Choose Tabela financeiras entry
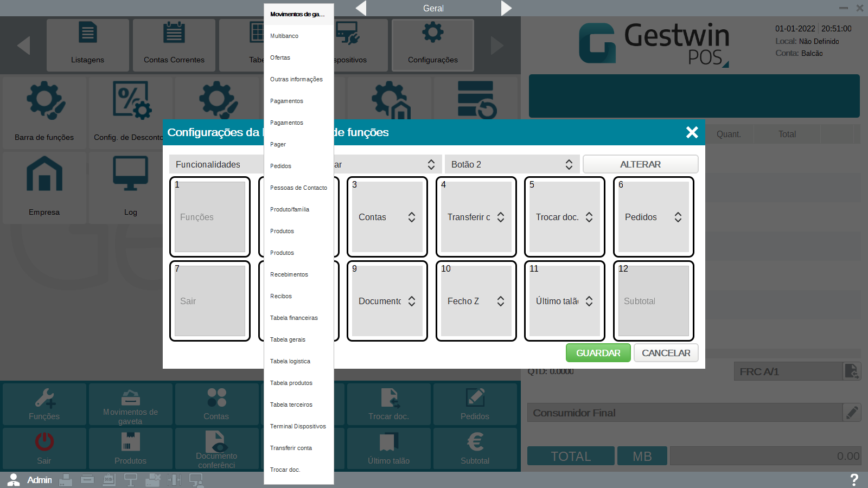 pos(299,318)
